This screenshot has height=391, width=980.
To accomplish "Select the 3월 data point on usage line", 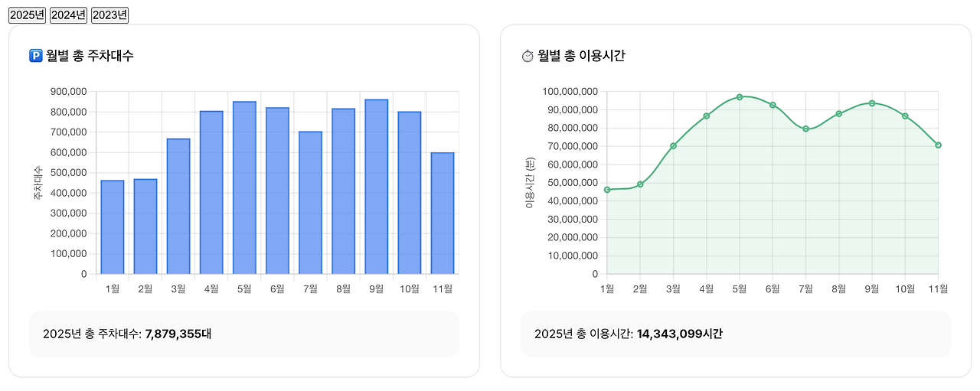I will click(x=673, y=145).
